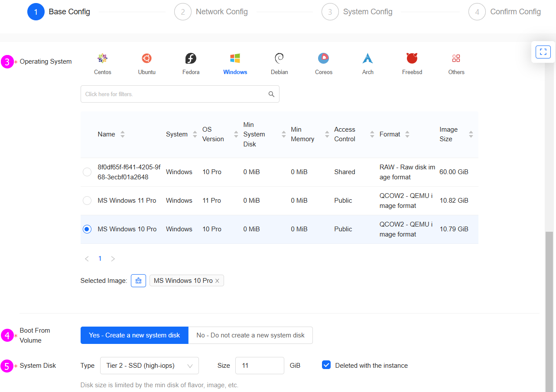The height and width of the screenshot is (392, 556).
Task: Select radio for image 8f0df65f-f641-4205-9f68
Action: [x=87, y=172]
